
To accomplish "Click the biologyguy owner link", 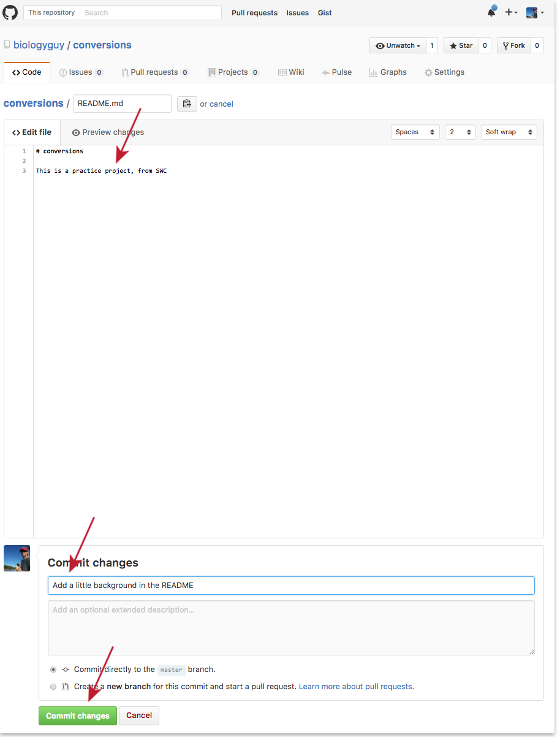I will 39,45.
